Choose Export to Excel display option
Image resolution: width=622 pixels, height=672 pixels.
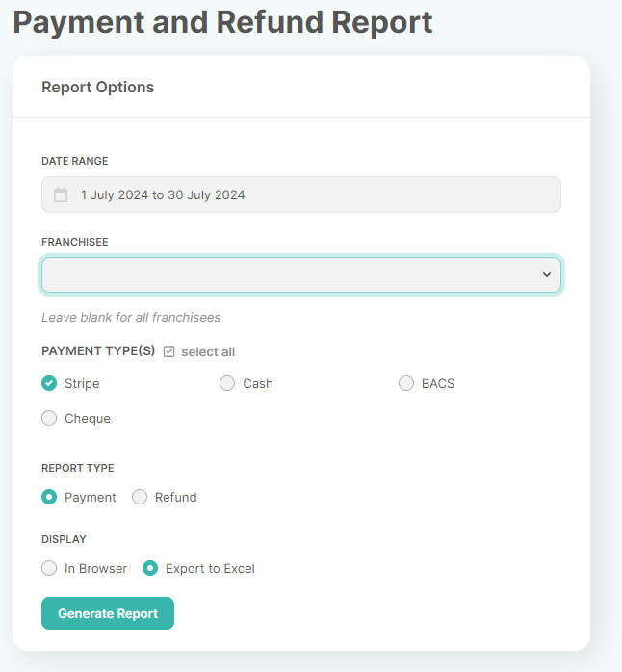point(150,568)
